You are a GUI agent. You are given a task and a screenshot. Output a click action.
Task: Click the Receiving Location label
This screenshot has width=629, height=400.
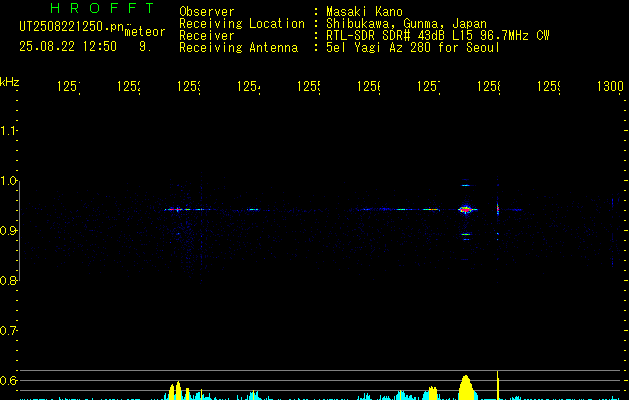[x=242, y=24]
